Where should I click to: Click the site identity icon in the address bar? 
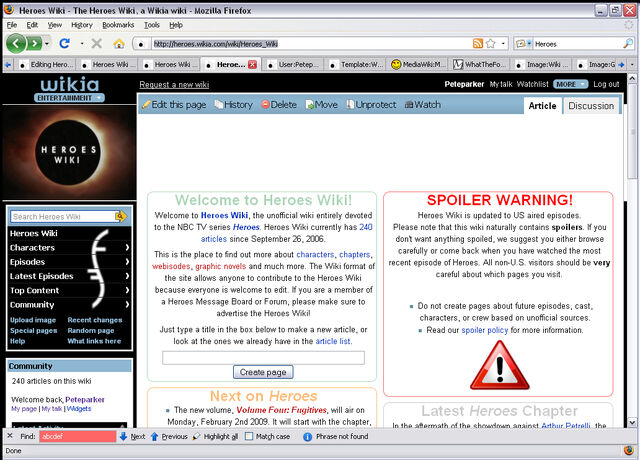click(x=141, y=44)
